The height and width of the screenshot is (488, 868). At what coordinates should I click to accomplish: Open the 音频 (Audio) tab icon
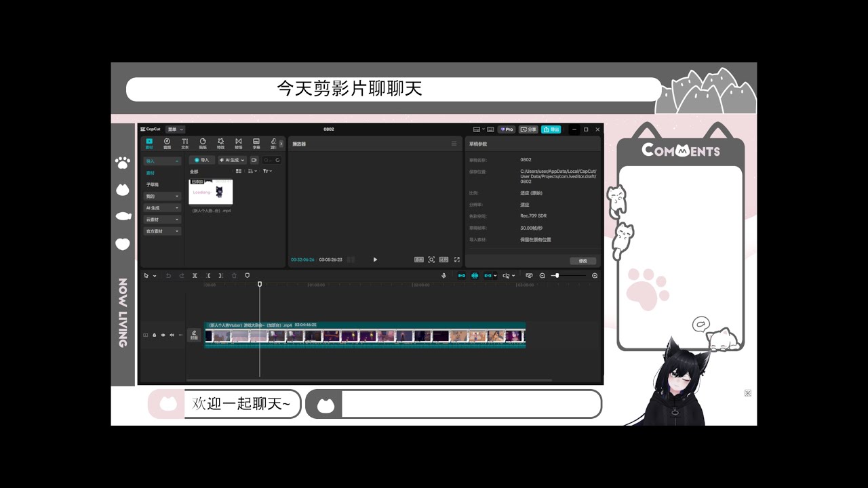click(167, 143)
